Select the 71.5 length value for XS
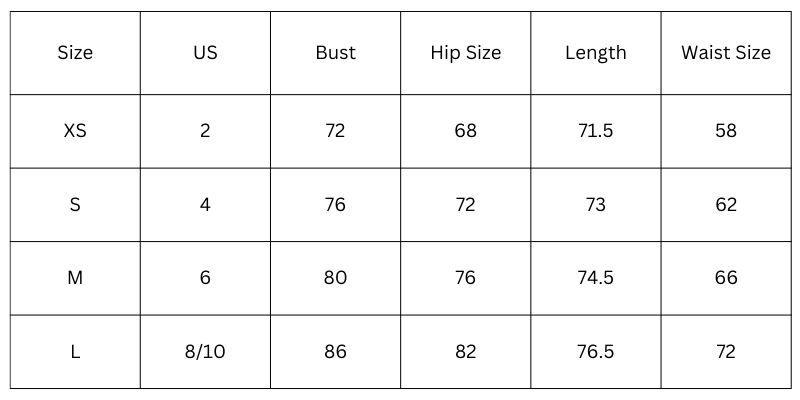 tap(595, 131)
